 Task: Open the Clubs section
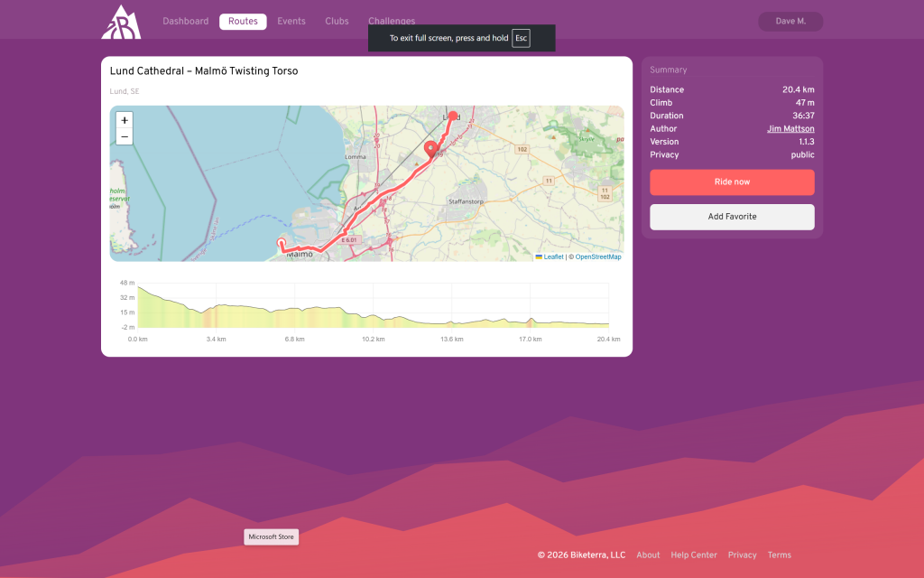tap(337, 22)
